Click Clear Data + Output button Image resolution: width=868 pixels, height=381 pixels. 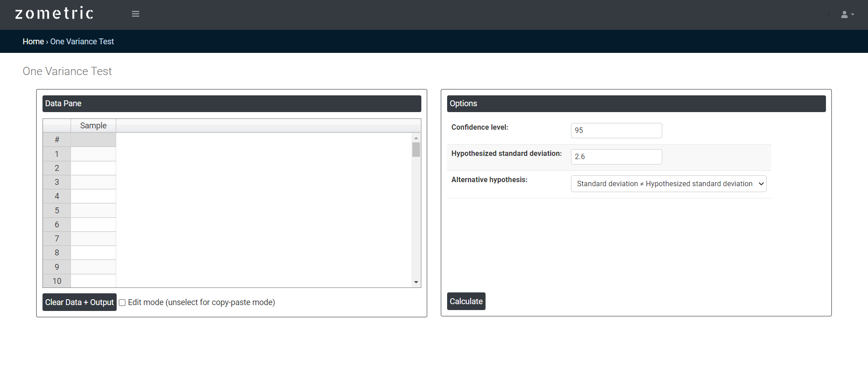pyautogui.click(x=80, y=302)
